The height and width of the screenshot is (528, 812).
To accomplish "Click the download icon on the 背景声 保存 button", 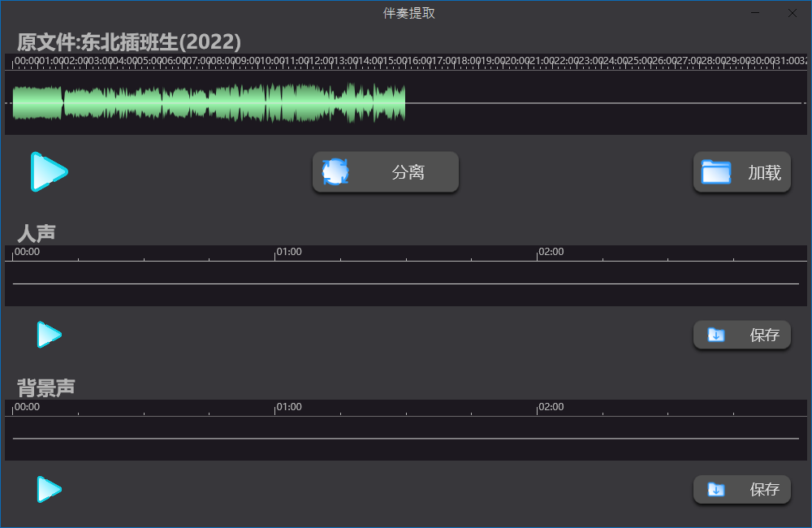I will 715,490.
